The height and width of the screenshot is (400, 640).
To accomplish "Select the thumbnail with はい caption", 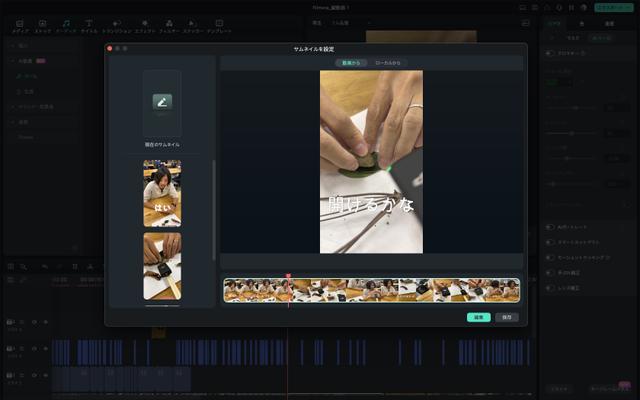I will coord(161,193).
